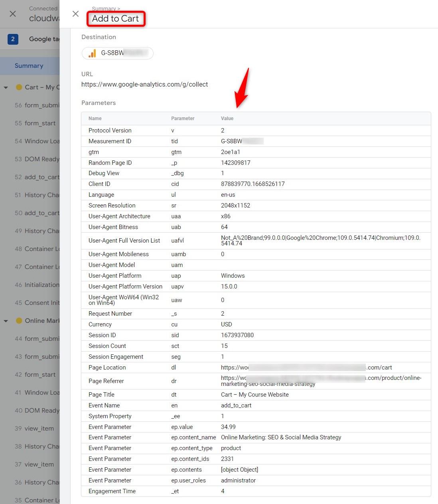Click the Value column header
The image size is (438, 504).
click(x=227, y=119)
